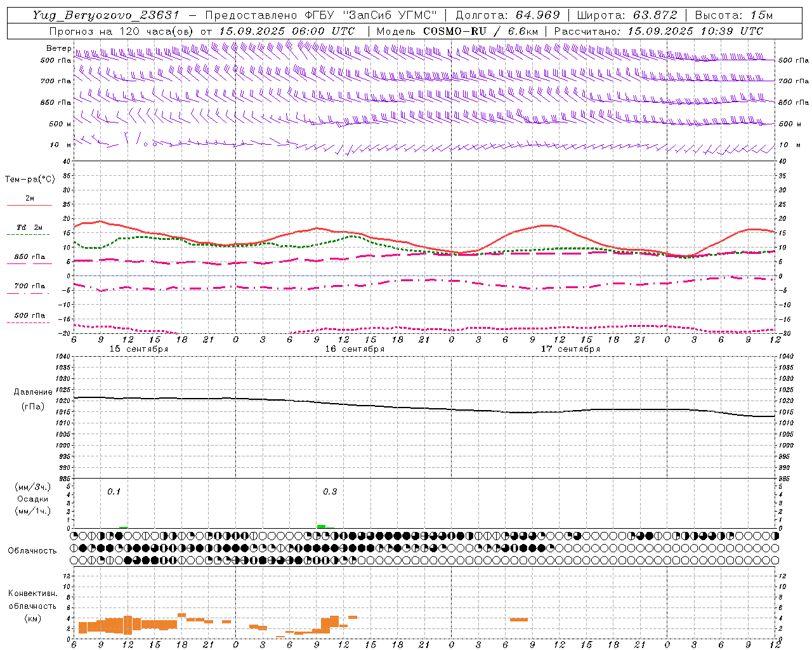Select the Долгота: 64.969 header value
Viewport: 812px width, 650px height.
(507, 15)
